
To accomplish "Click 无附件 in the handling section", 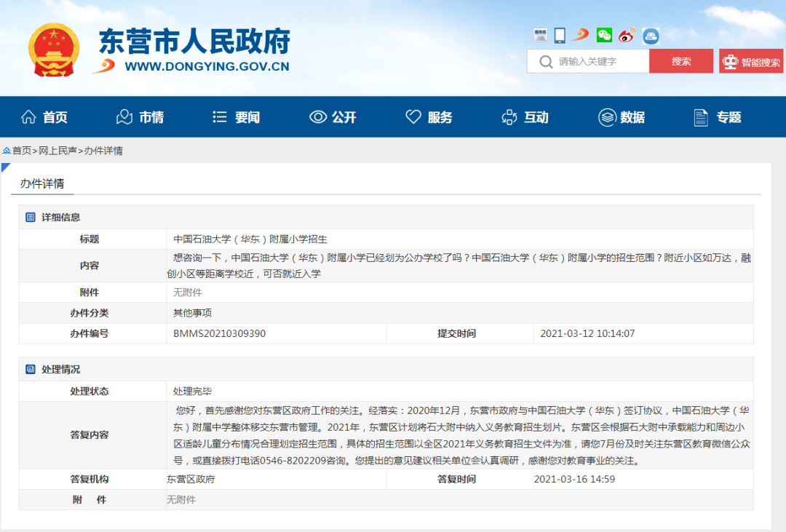I will (181, 500).
